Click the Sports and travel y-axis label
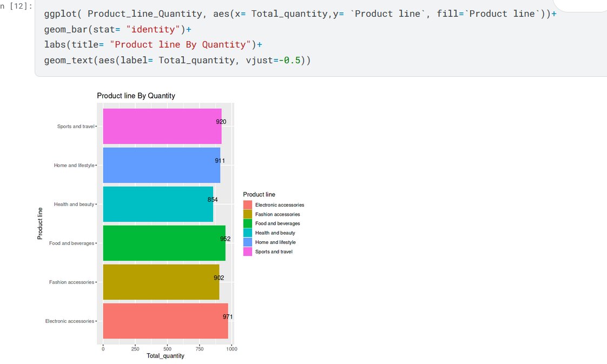This screenshot has height=364, width=607. click(x=76, y=127)
